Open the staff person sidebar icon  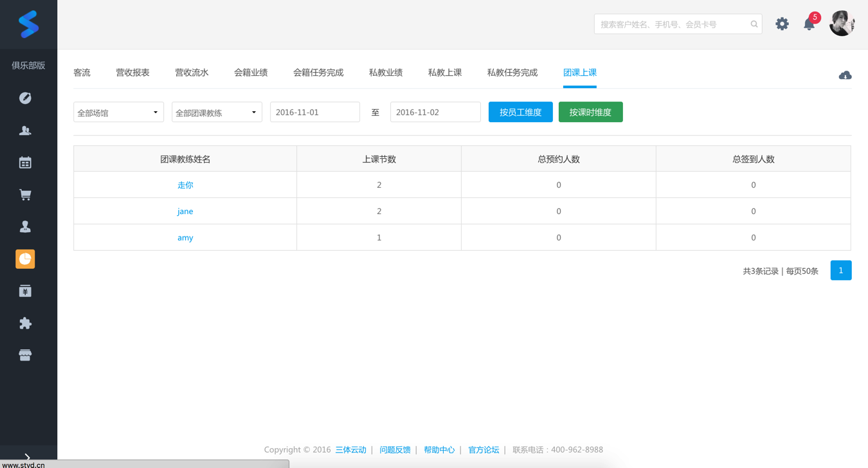[25, 227]
